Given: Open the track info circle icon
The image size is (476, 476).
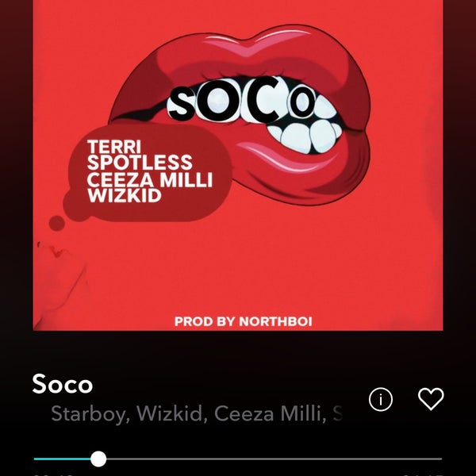Looking at the screenshot, I should (381, 399).
